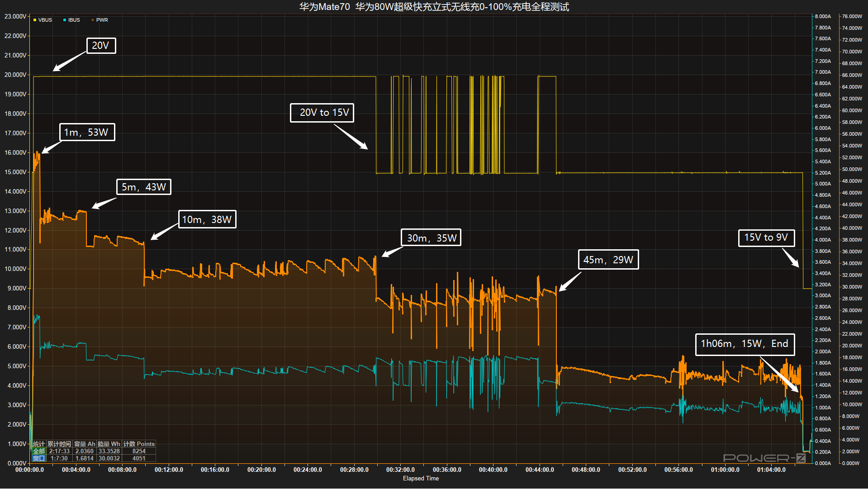The width and height of the screenshot is (868, 489).
Task: Click the 容量 Ah column header
Action: coord(85,444)
